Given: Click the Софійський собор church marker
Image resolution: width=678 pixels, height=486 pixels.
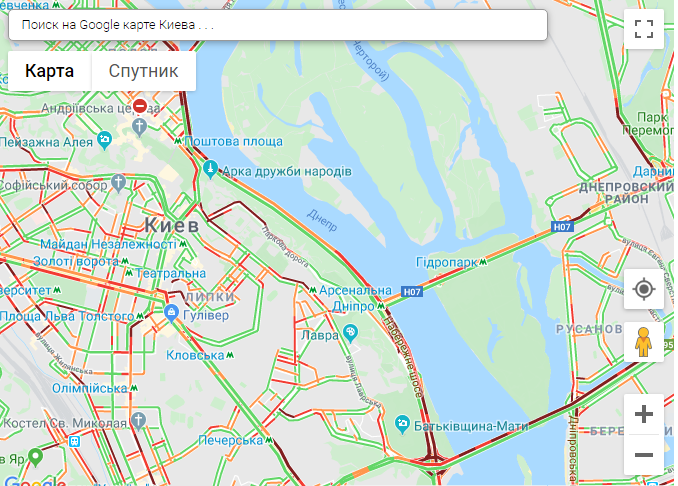Looking at the screenshot, I should [x=118, y=183].
